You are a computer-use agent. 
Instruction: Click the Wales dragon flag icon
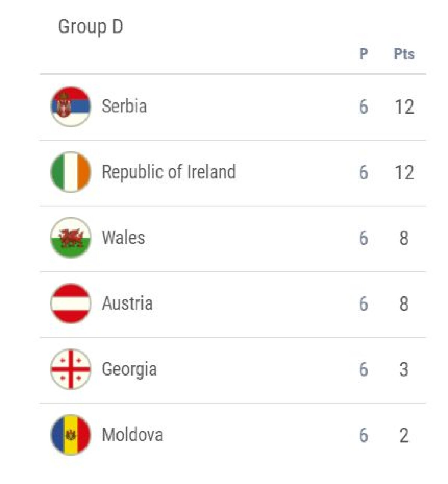click(x=71, y=238)
